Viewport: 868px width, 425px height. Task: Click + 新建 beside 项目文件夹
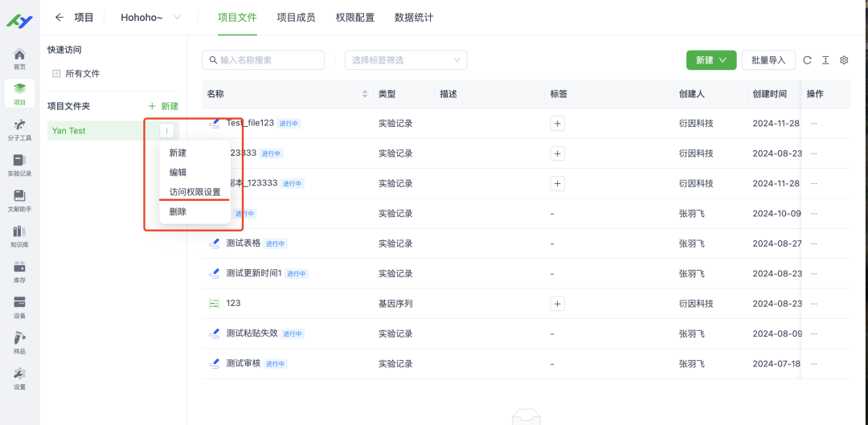pos(164,106)
